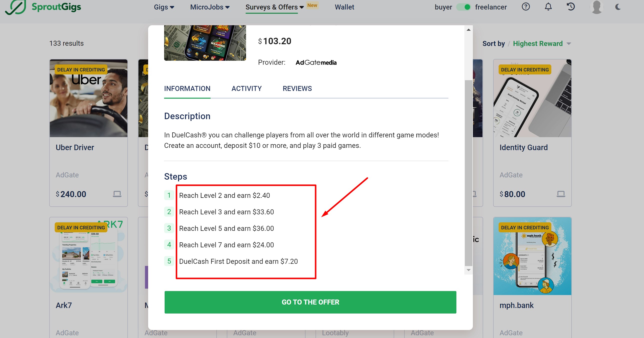The image size is (644, 338).
Task: Expand the MicroJobs dropdown menu
Action: click(210, 7)
